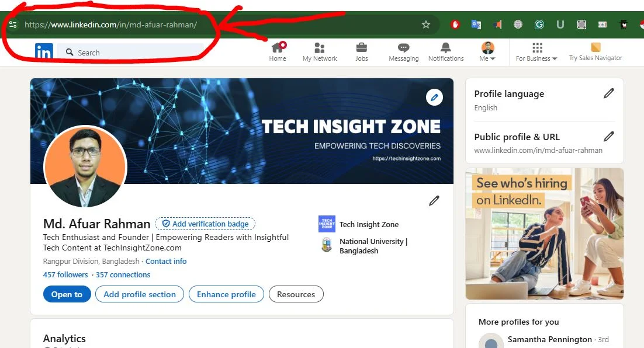Click the public profile URL text

pyautogui.click(x=538, y=150)
